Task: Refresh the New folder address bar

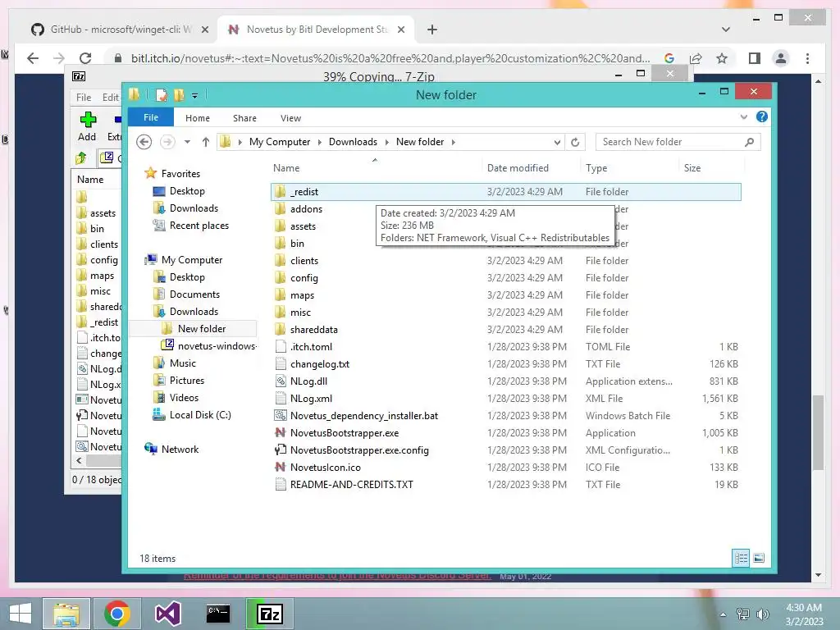Action: (x=575, y=142)
